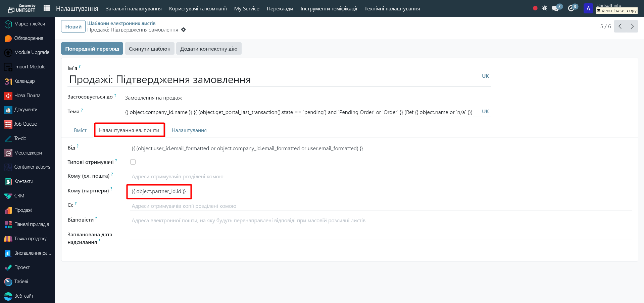Screen dimensions: 644x303
Task: Open Календар app in sidebar
Action: [x=24, y=81]
